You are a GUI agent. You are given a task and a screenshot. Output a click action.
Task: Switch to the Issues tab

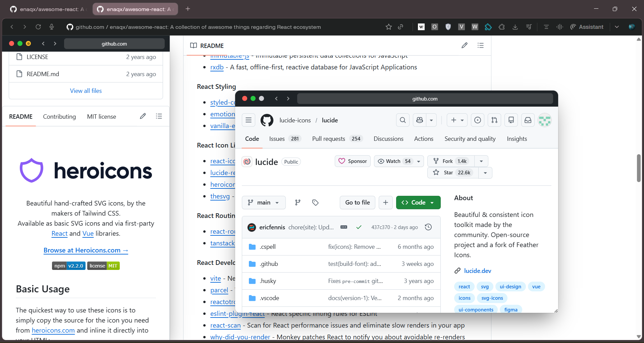click(x=285, y=139)
